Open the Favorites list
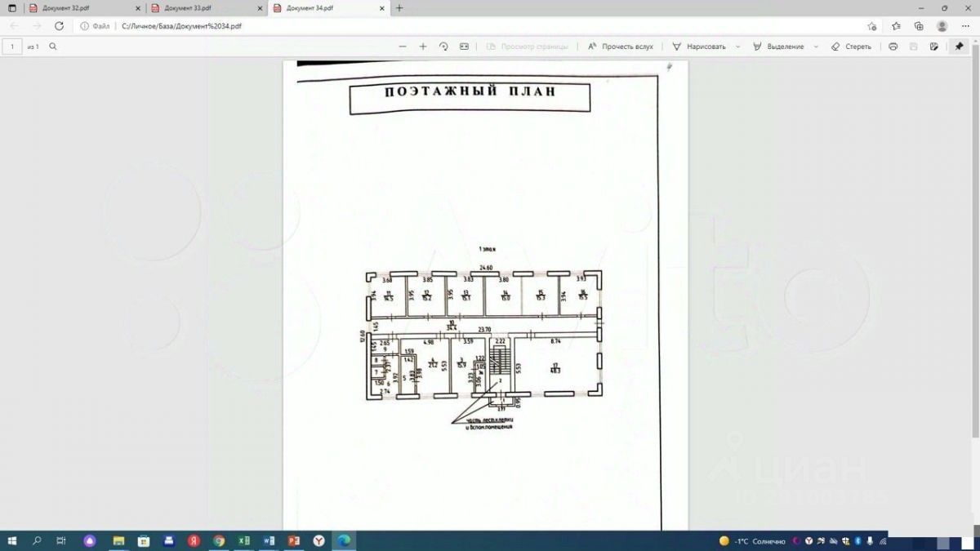 point(896,26)
